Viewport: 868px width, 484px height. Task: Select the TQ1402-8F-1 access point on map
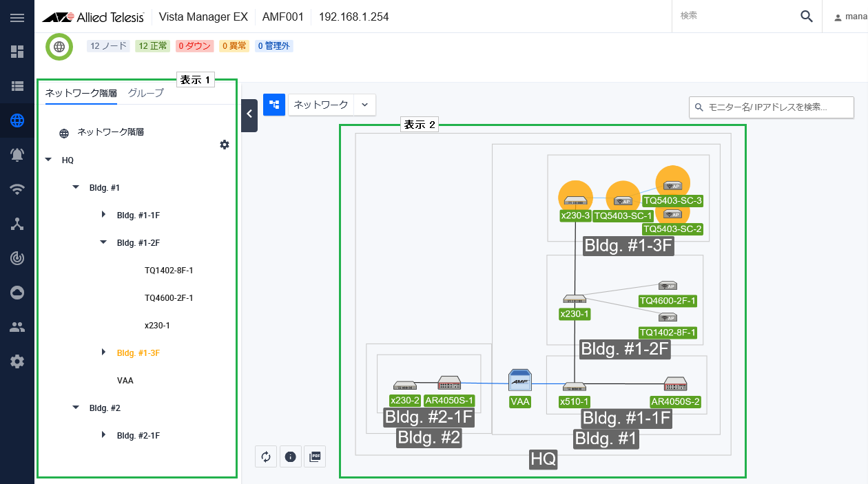(x=668, y=317)
